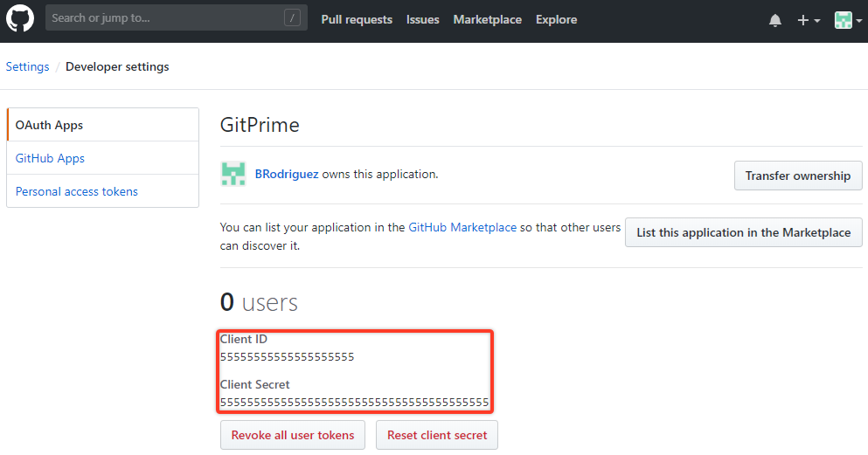Click the GitPrime application title
The width and height of the screenshot is (868, 455).
(260, 125)
